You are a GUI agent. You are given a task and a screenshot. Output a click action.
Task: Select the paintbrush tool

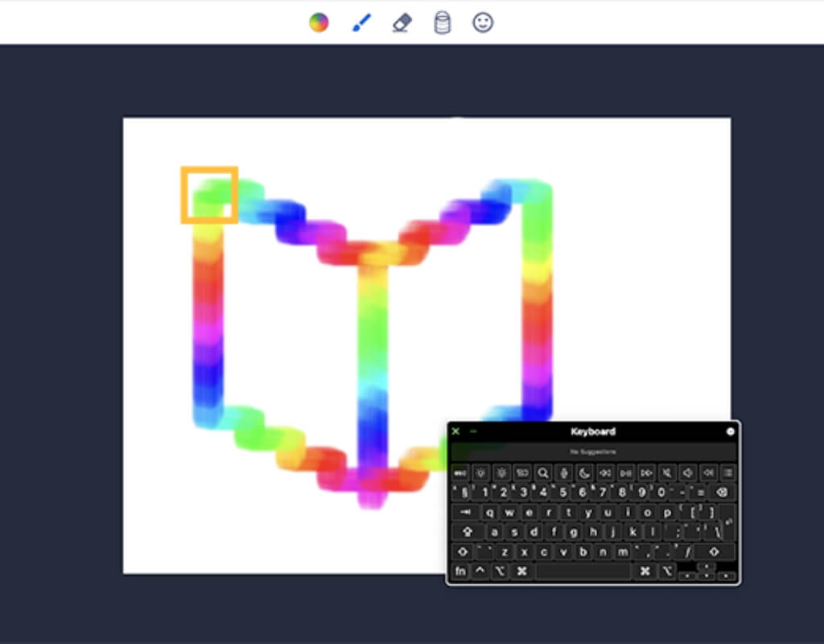click(360, 23)
